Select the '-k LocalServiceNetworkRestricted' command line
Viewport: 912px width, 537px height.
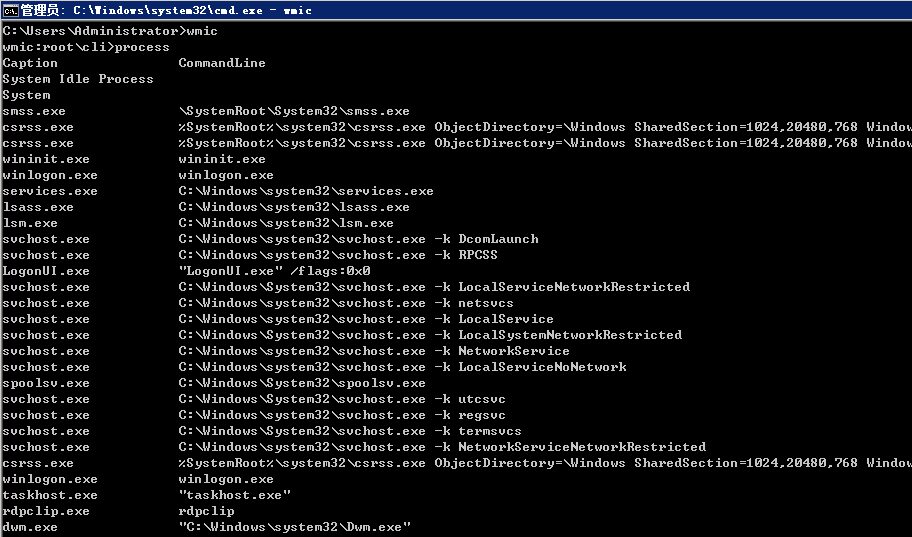(434, 287)
